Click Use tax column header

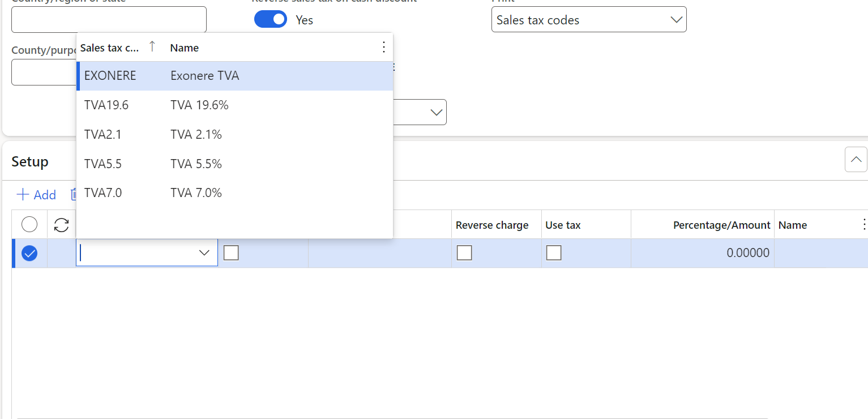[x=563, y=225]
